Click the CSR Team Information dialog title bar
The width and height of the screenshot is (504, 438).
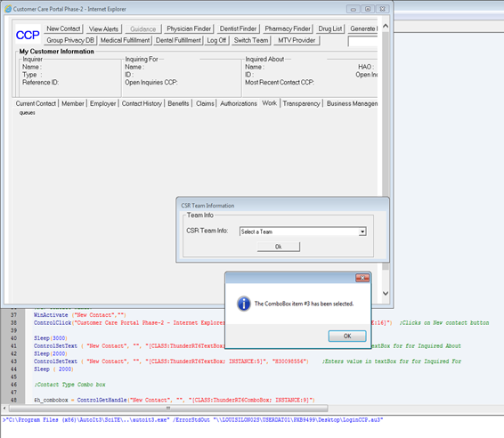tap(282, 206)
